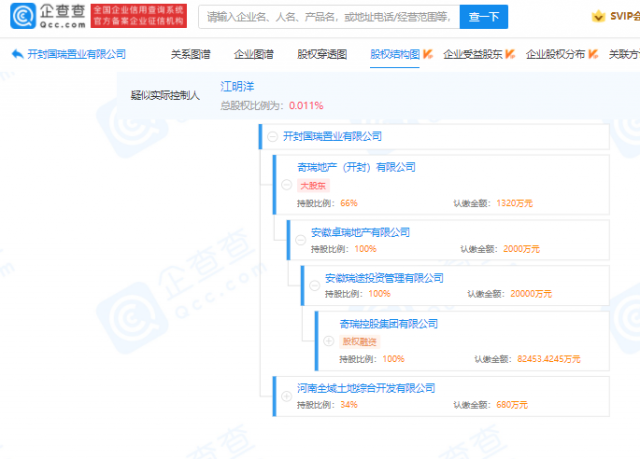Click the red 全国企业信用查询系统 banner
The width and height of the screenshot is (640, 459).
pos(139,16)
